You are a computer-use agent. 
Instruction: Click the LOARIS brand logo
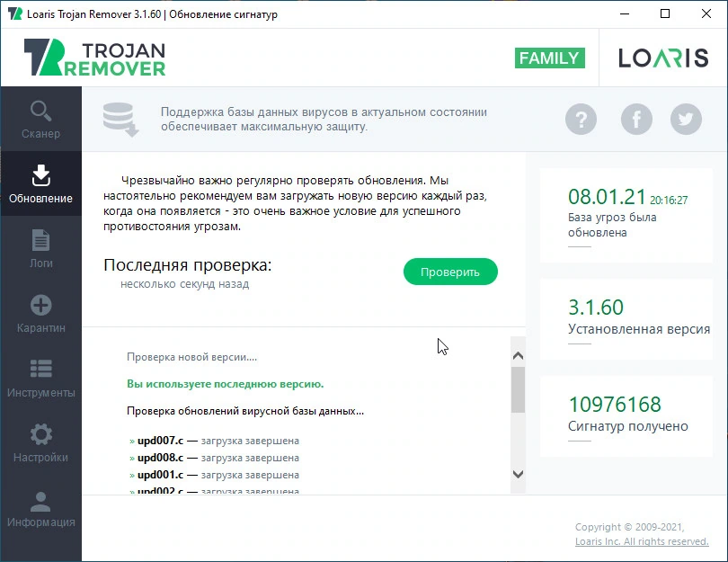663,58
